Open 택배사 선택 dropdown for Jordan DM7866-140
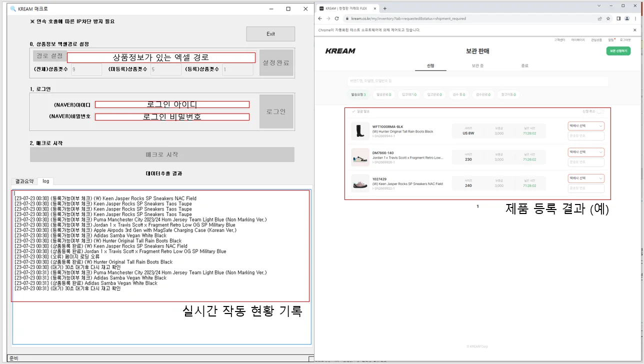644x364 pixels. [x=586, y=152]
